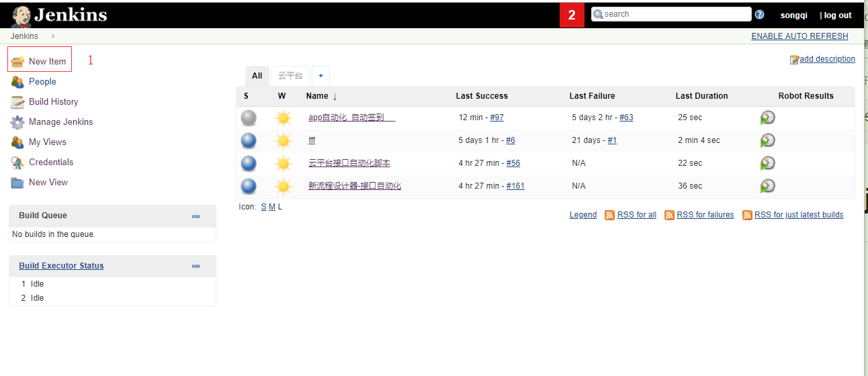Click the RSS for failures feed icon
The width and height of the screenshot is (868, 376).
point(669,215)
